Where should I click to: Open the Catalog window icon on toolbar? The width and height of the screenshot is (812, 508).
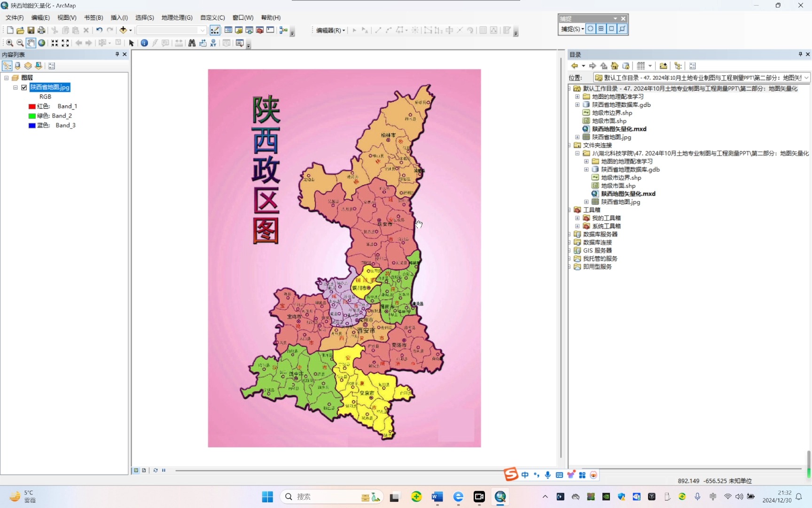tap(239, 30)
